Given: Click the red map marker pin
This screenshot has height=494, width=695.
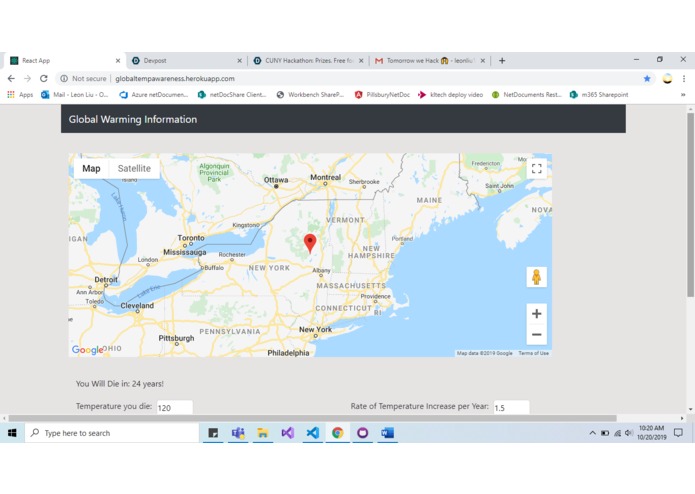Looking at the screenshot, I should coord(310,243).
